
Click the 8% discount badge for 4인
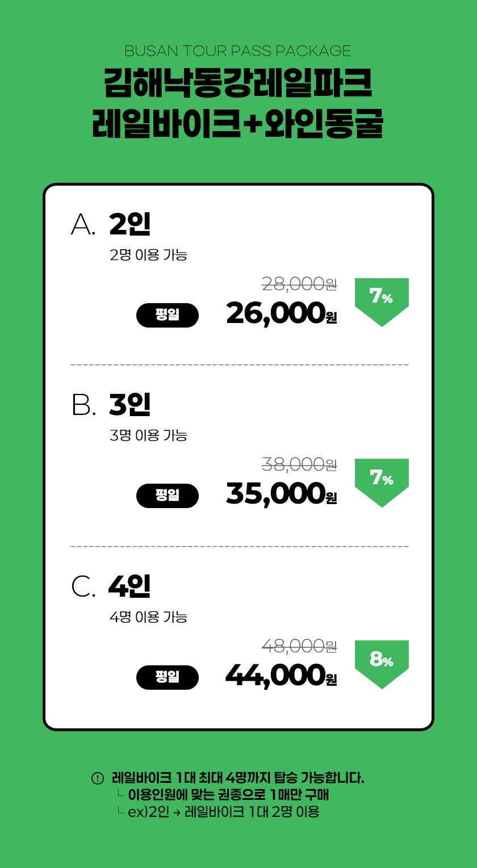(x=382, y=661)
